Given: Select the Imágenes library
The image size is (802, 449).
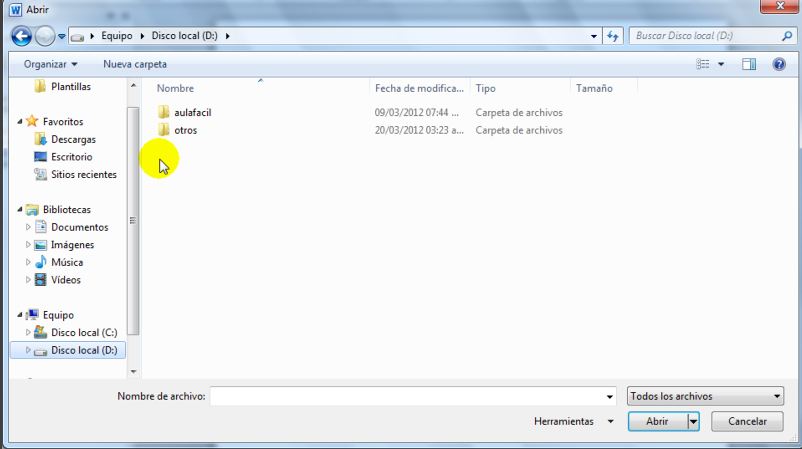Looking at the screenshot, I should click(x=72, y=245).
